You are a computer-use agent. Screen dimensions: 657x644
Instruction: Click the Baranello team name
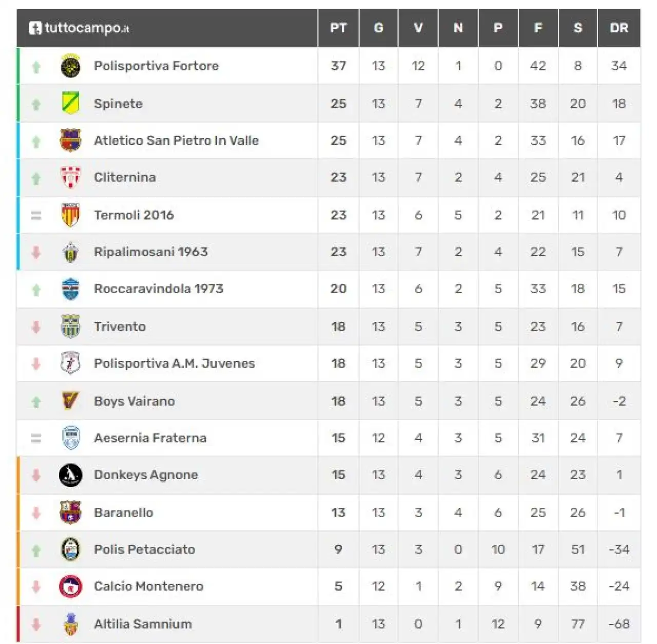123,512
